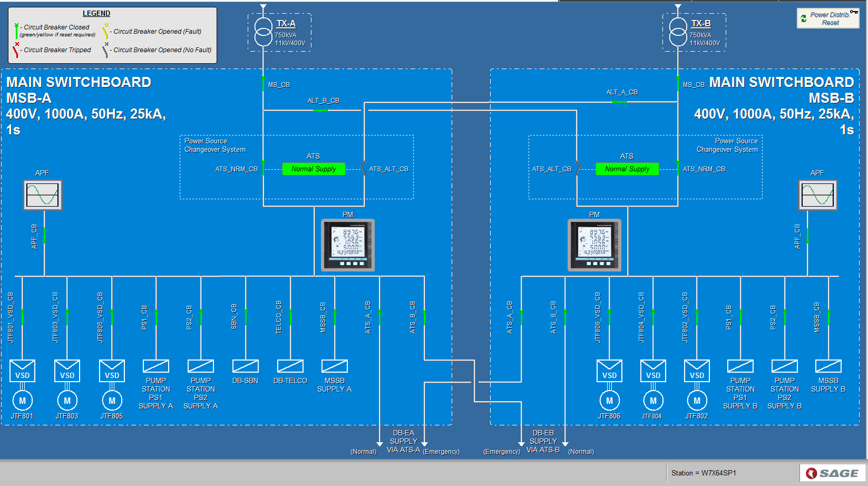Open the MSB-A power meter PM

point(348,246)
